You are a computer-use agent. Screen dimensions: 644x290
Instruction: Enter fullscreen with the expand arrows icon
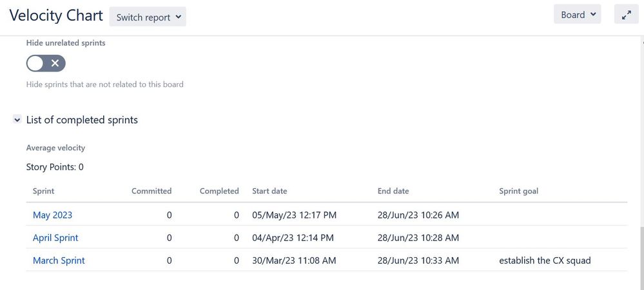(626, 15)
